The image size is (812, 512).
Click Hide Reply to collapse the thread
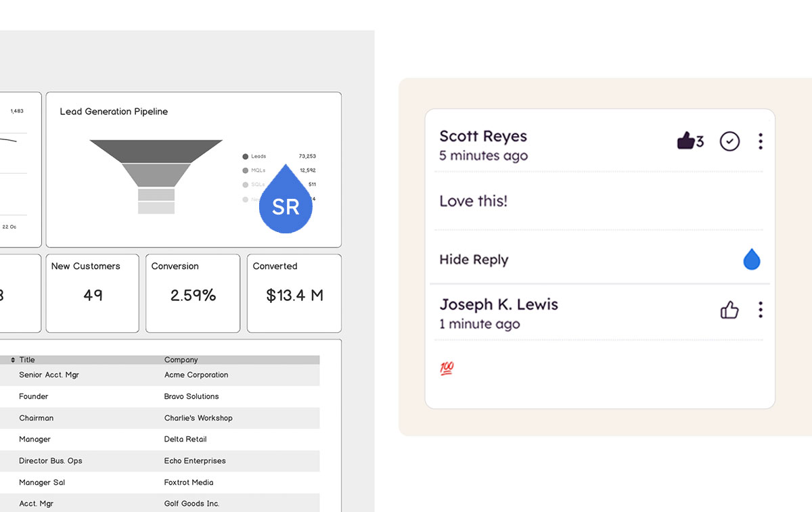pyautogui.click(x=474, y=260)
